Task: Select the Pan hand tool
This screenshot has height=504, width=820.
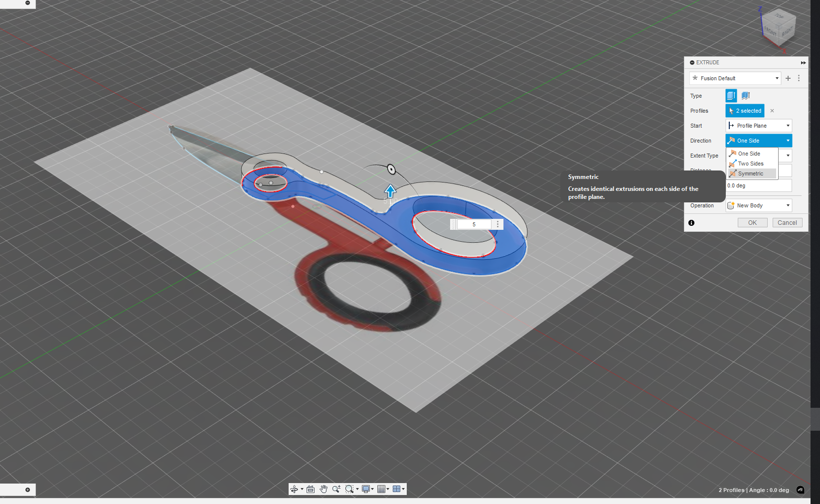Action: [x=324, y=489]
